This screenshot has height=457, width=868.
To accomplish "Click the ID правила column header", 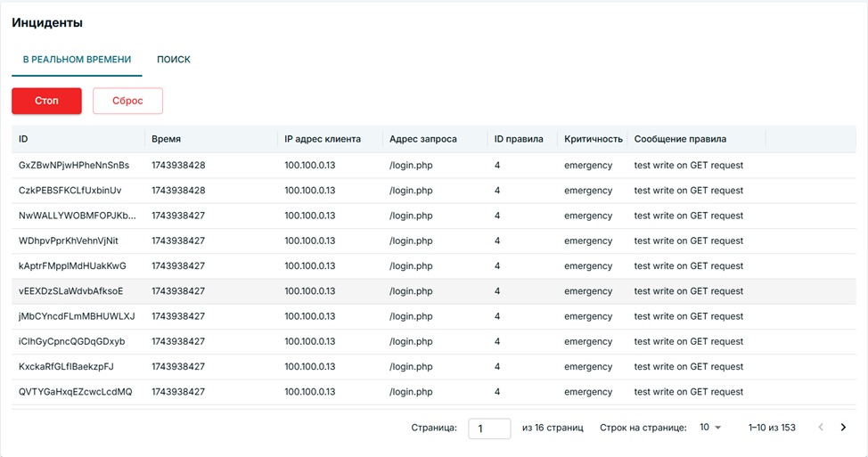I will point(519,139).
